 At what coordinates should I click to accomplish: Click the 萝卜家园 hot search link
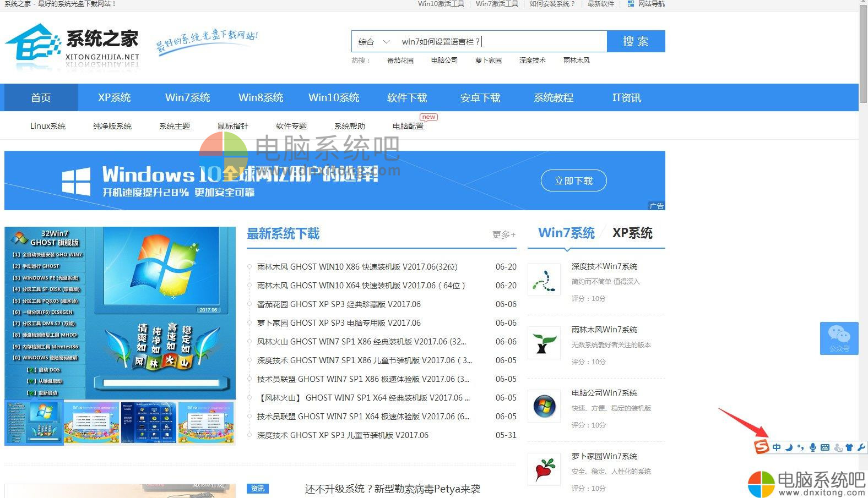489,61
